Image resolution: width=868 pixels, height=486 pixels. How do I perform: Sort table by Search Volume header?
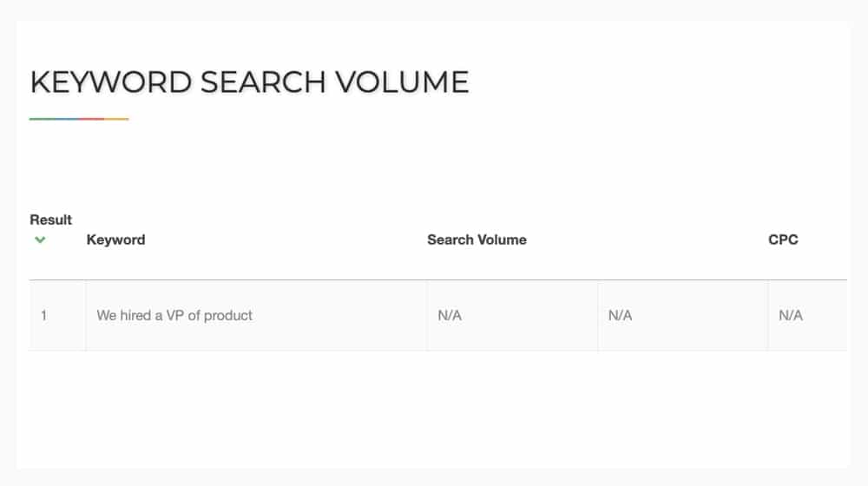(x=477, y=240)
